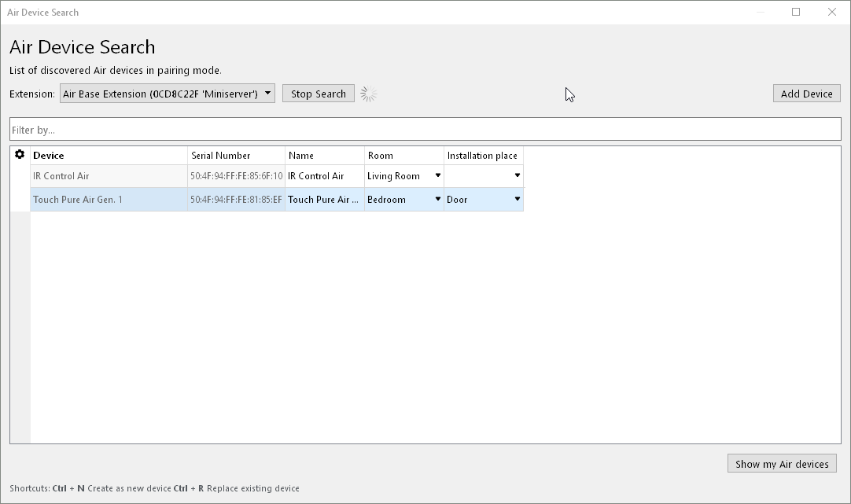Open the Extension selection dropdown

pyautogui.click(x=168, y=94)
